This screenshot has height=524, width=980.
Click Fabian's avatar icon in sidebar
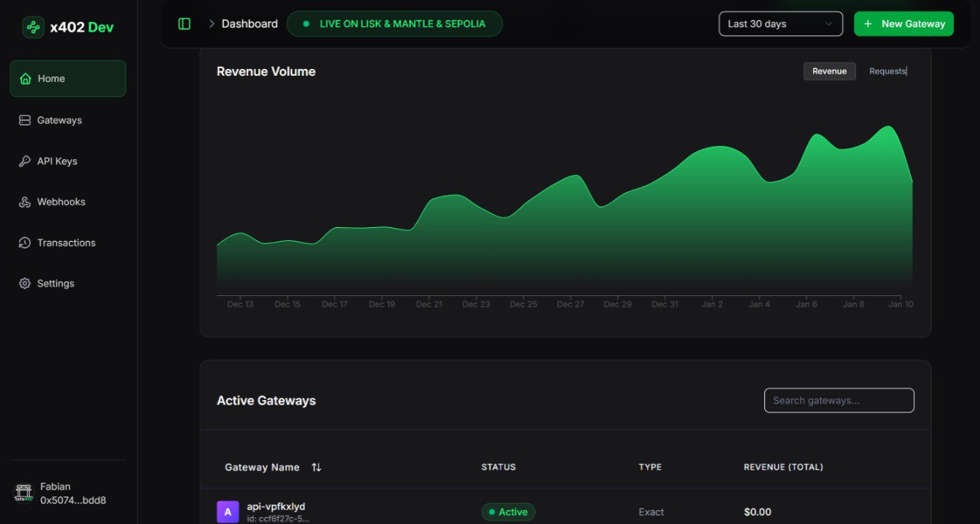pyautogui.click(x=24, y=493)
